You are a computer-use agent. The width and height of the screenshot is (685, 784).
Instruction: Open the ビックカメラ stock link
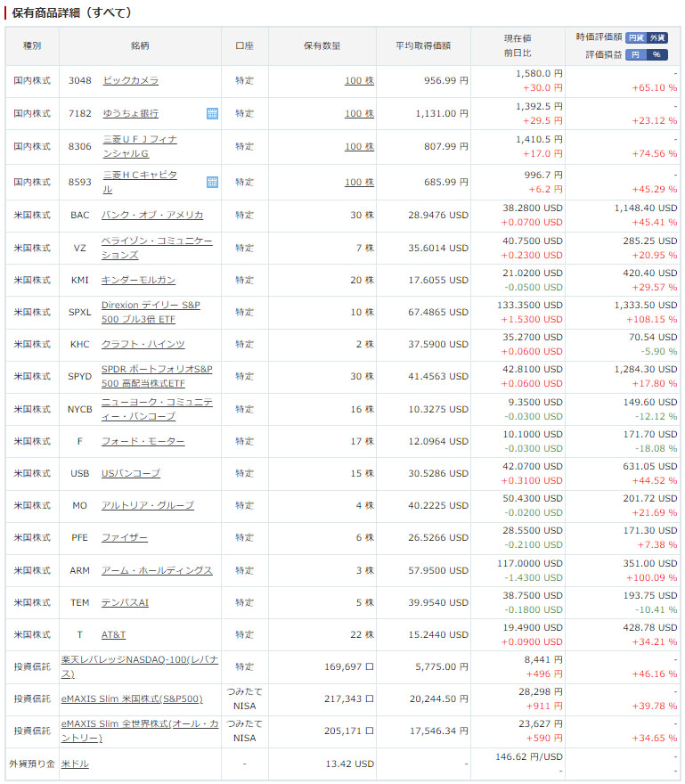131,80
